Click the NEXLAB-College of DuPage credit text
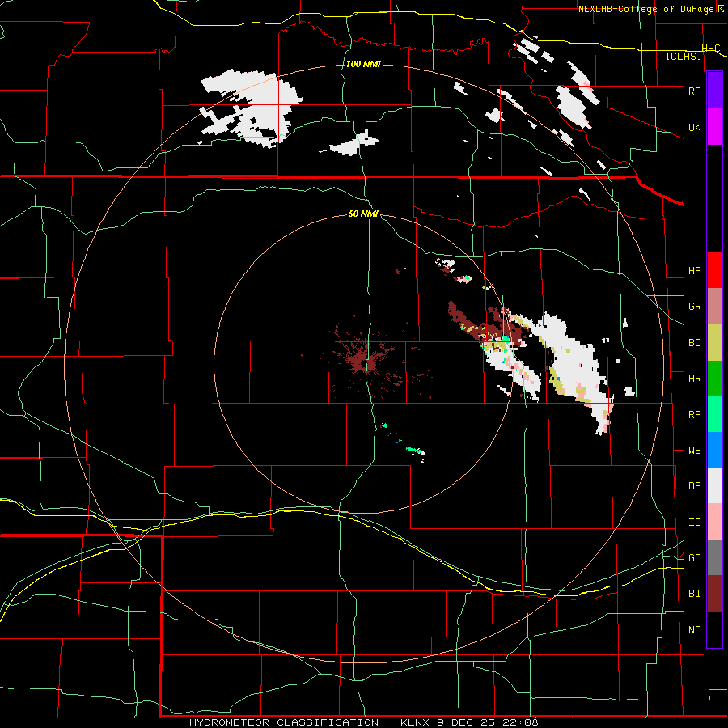Viewport: 728px width, 728px height. pyautogui.click(x=645, y=9)
